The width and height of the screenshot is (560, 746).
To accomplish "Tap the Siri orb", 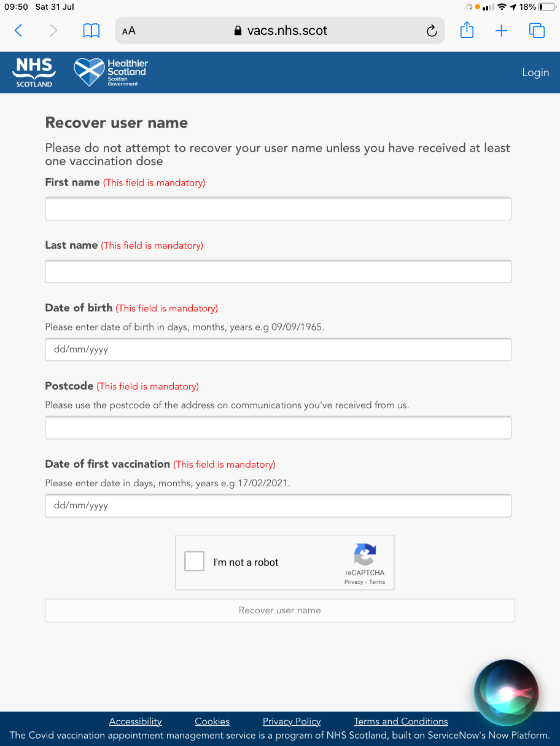I will tap(507, 691).
